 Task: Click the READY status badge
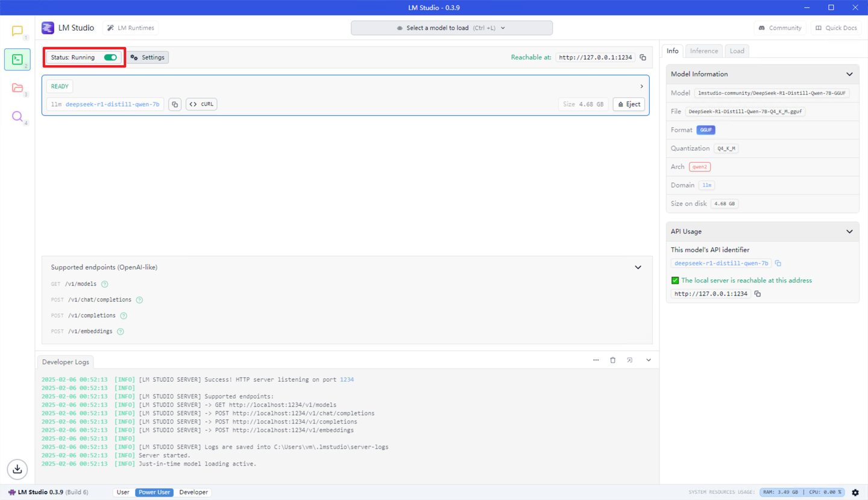point(60,86)
